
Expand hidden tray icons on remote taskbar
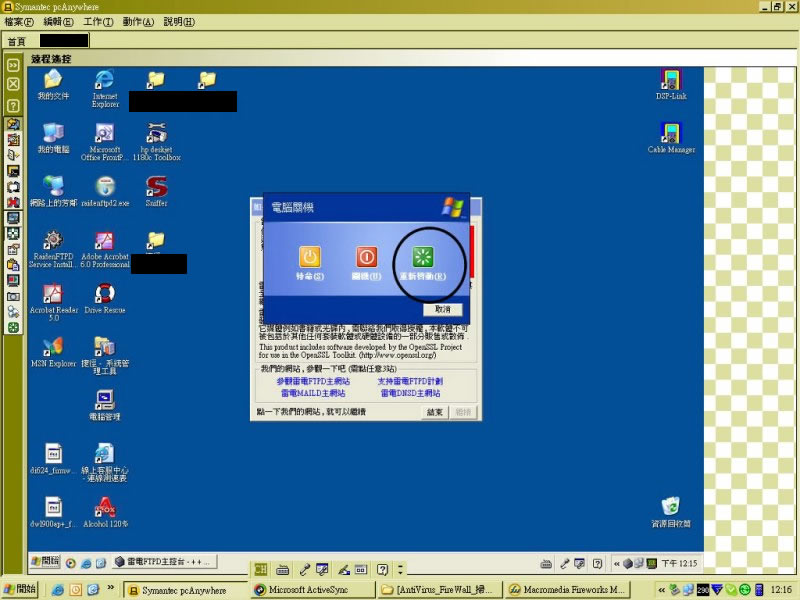coord(616,564)
